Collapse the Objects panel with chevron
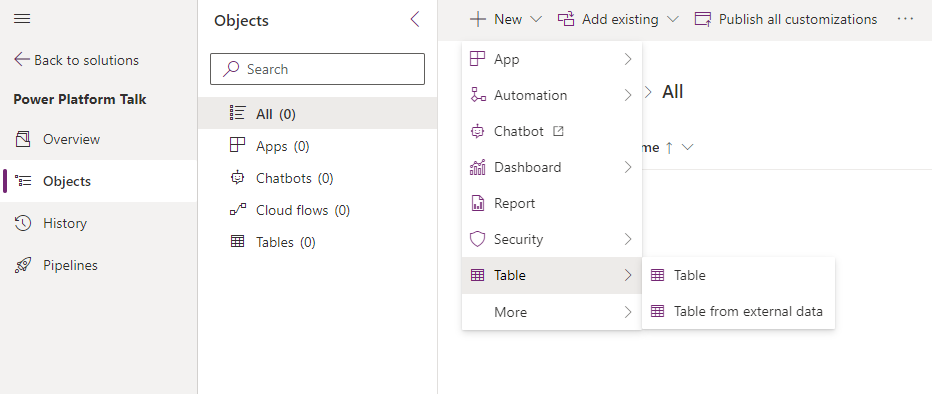This screenshot has height=394, width=932. tap(415, 20)
